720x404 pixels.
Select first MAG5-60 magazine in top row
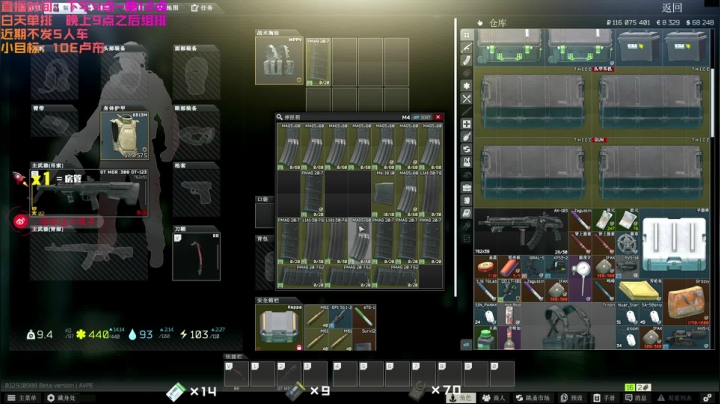(x=289, y=146)
